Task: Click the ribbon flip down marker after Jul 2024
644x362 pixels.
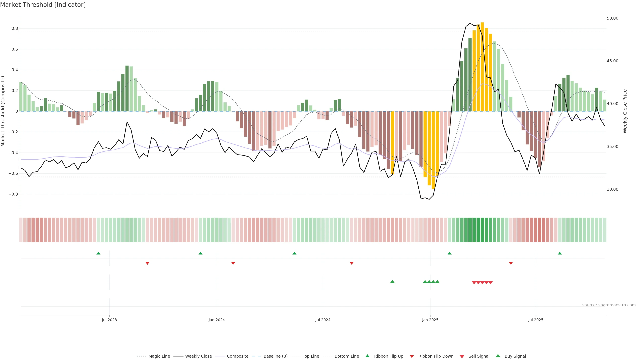Action: tap(352, 263)
